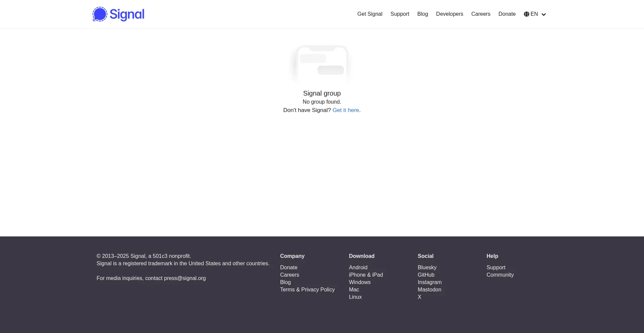Image resolution: width=644 pixels, height=333 pixels.
Task: Open the Windows download link
Action: [360, 282]
